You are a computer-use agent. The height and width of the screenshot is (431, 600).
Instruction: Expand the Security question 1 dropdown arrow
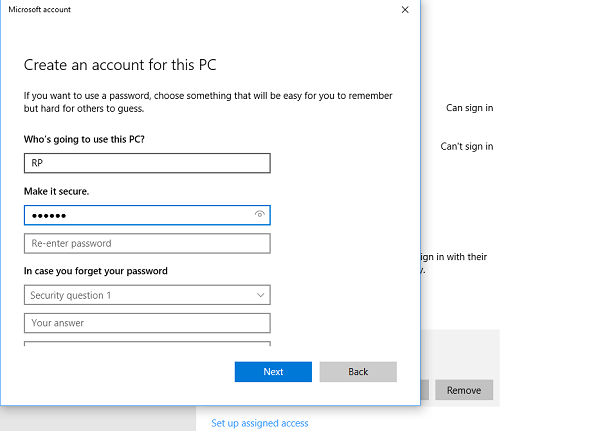pyautogui.click(x=261, y=295)
